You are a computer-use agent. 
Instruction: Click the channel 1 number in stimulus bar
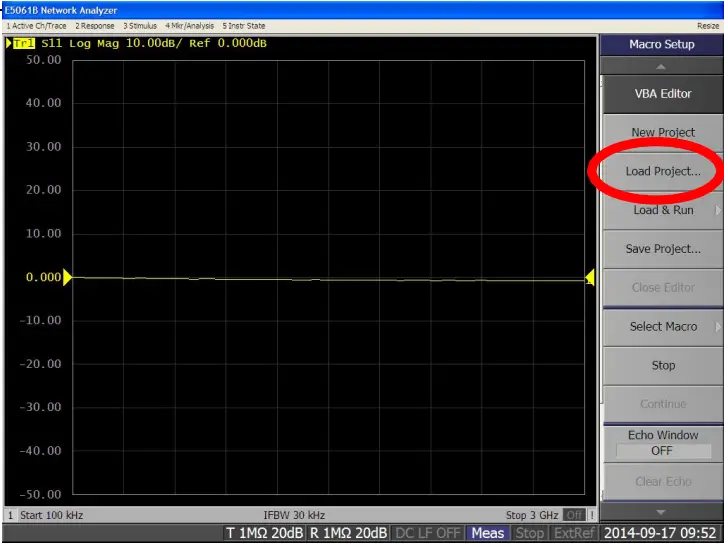click(x=11, y=515)
